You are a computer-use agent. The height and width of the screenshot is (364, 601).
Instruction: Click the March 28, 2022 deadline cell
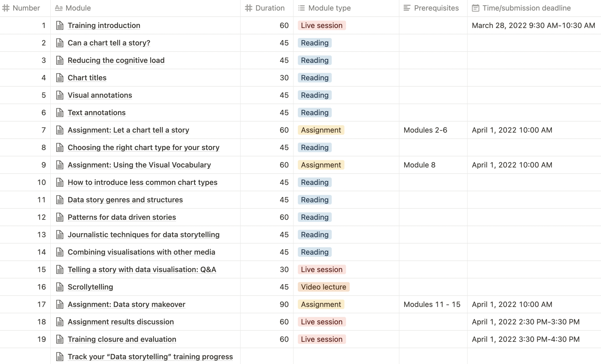(x=533, y=25)
